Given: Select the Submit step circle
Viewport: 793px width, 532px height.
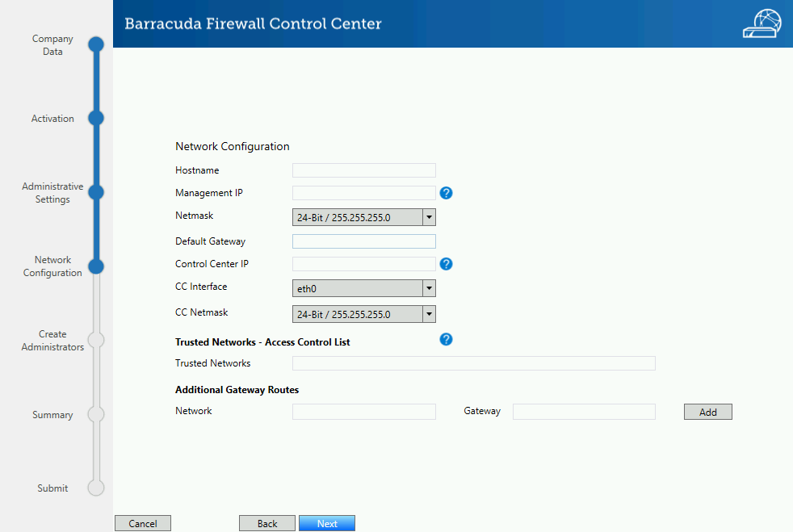Looking at the screenshot, I should tap(96, 488).
